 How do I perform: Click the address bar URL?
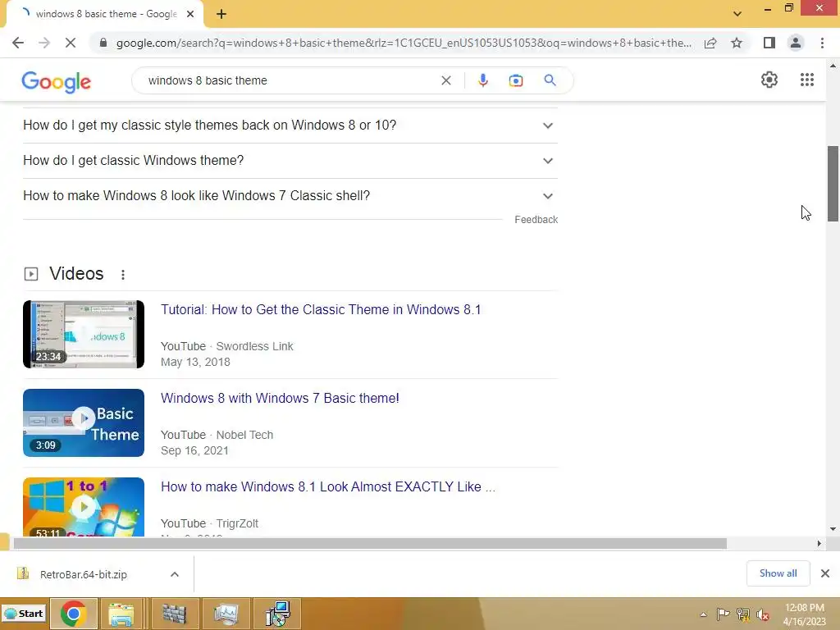[x=404, y=43]
